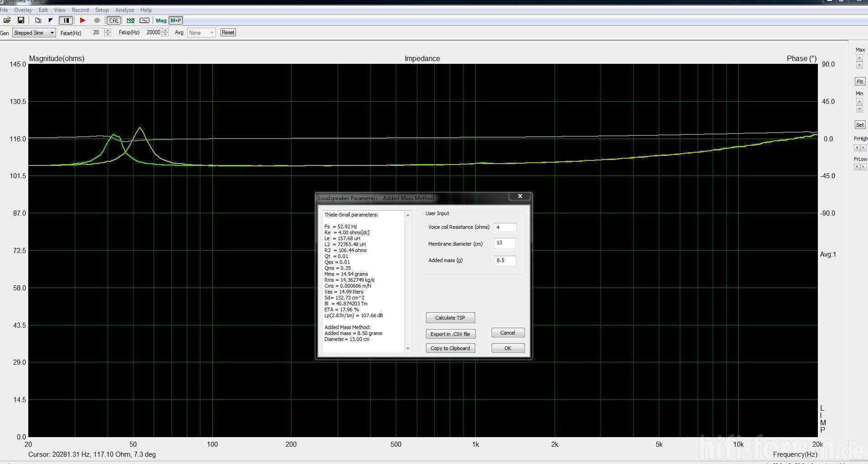Screen dimensions: 868x464
Task: Click FrHigh left arrow
Action: coord(857,148)
